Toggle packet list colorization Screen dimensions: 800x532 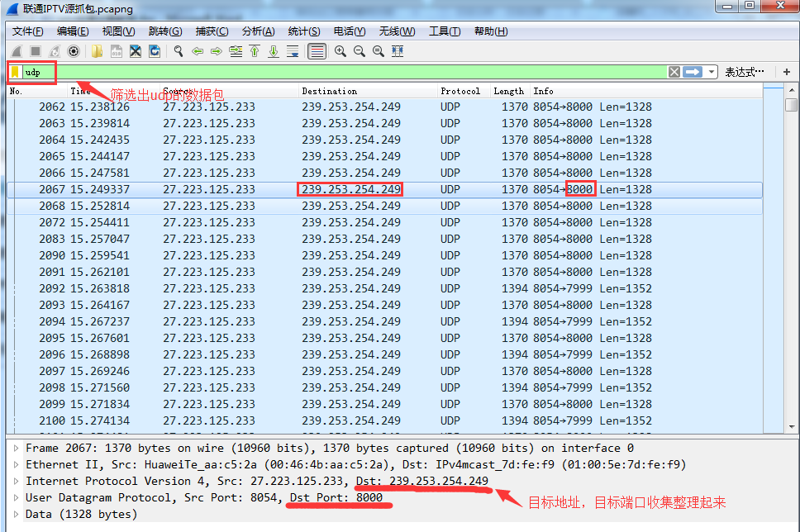pos(317,51)
